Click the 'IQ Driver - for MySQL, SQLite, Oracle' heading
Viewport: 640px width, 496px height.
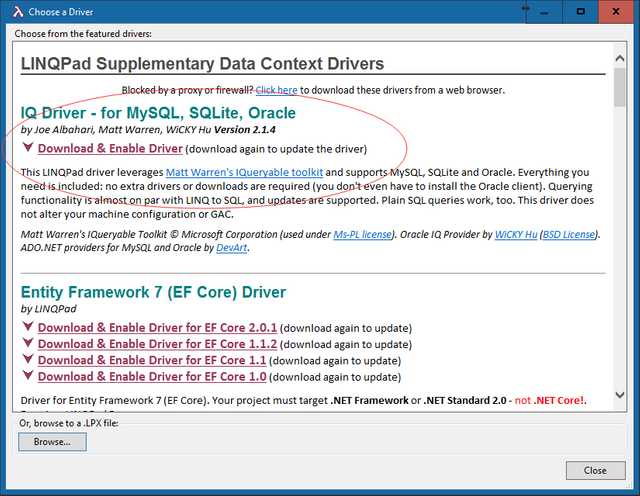[x=158, y=113]
